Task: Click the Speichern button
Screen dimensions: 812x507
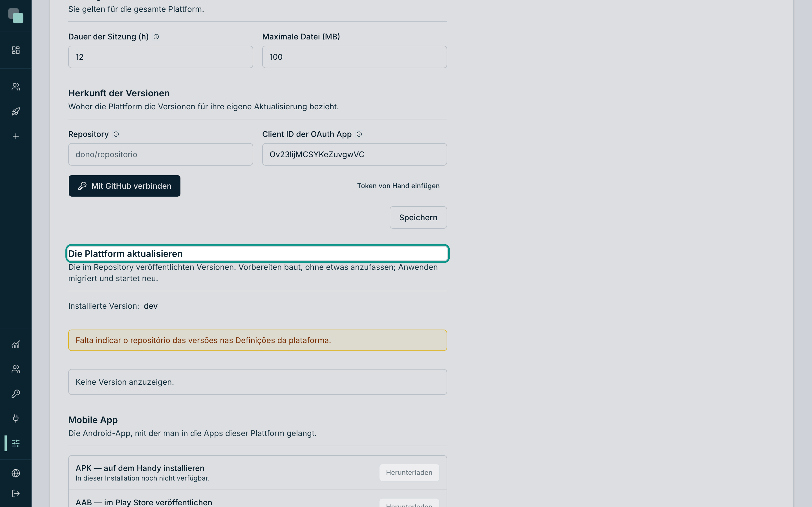Action: pyautogui.click(x=418, y=218)
